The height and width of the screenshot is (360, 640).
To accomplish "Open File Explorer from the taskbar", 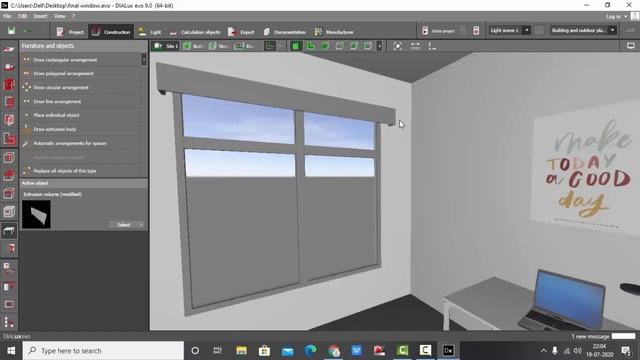I will tap(242, 351).
